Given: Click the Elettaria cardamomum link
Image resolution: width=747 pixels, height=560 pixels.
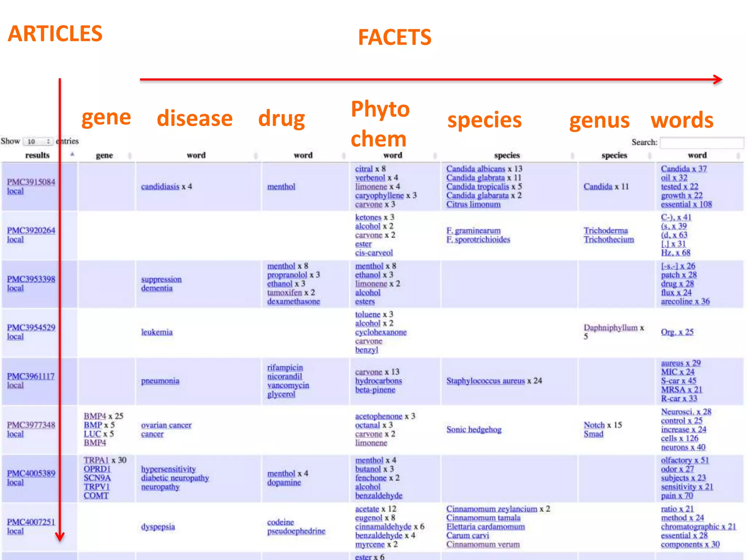Looking at the screenshot, I should pyautogui.click(x=485, y=527).
